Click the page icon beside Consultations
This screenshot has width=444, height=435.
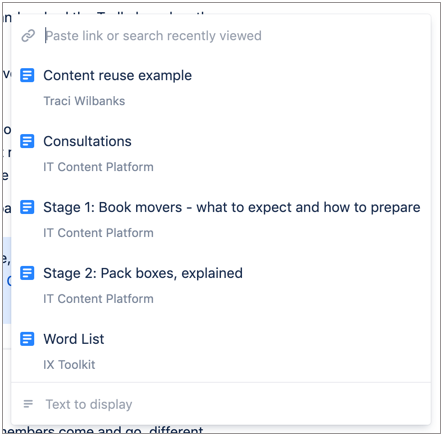tap(27, 141)
